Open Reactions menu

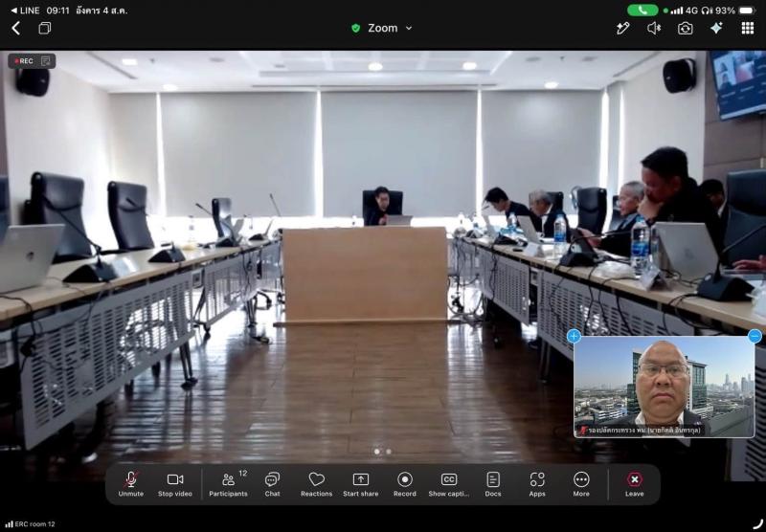tap(317, 484)
